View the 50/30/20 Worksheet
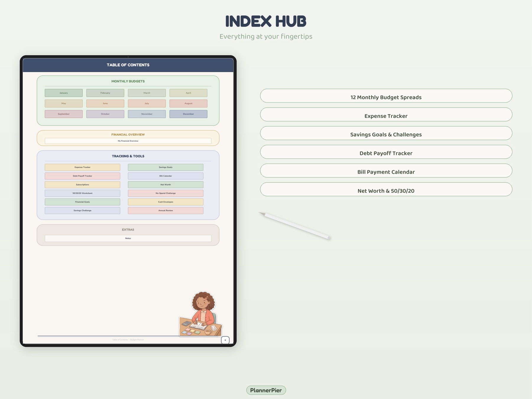 point(82,193)
